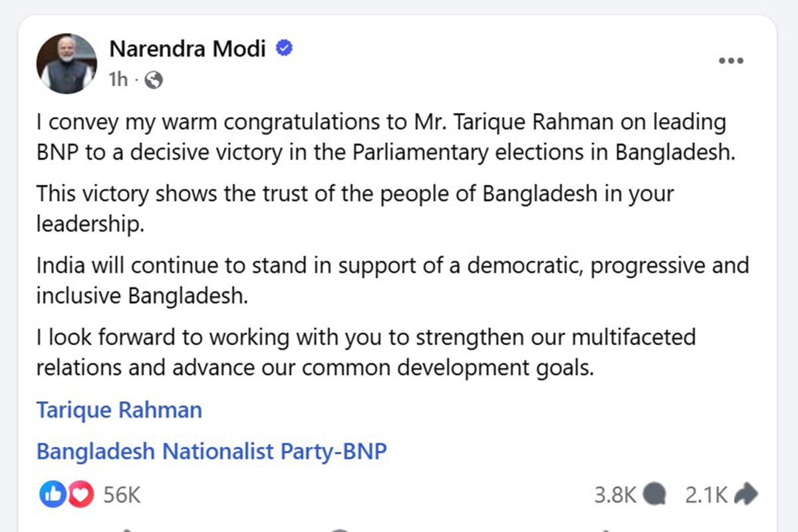
Task: Click the red heart Love reaction icon
Action: (x=78, y=494)
